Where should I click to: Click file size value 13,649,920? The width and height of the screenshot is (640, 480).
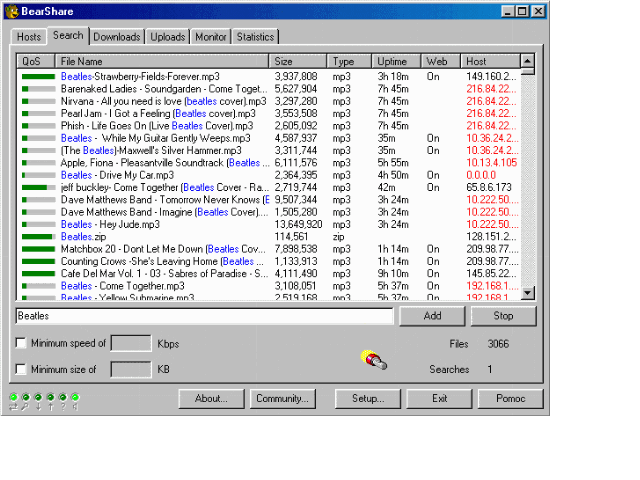[298, 224]
